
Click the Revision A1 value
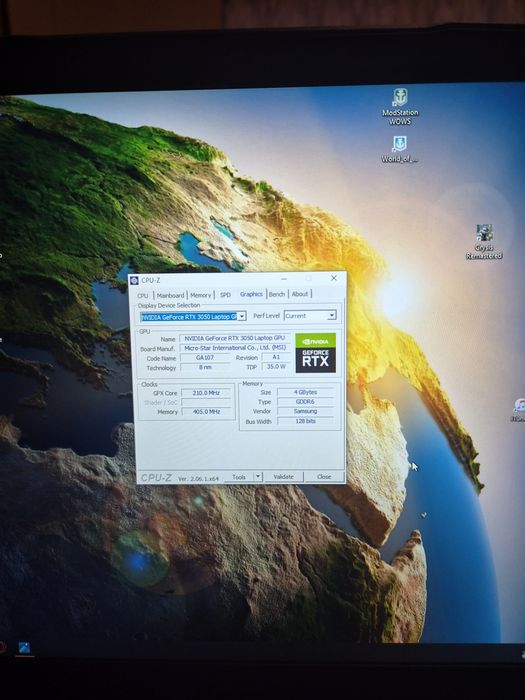(276, 357)
